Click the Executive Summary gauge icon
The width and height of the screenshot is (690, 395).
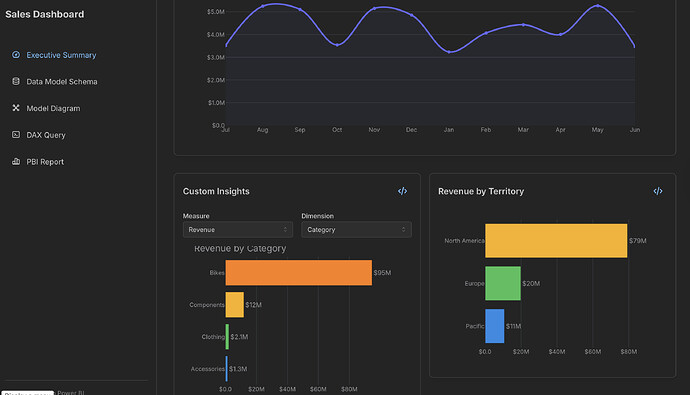(x=16, y=55)
